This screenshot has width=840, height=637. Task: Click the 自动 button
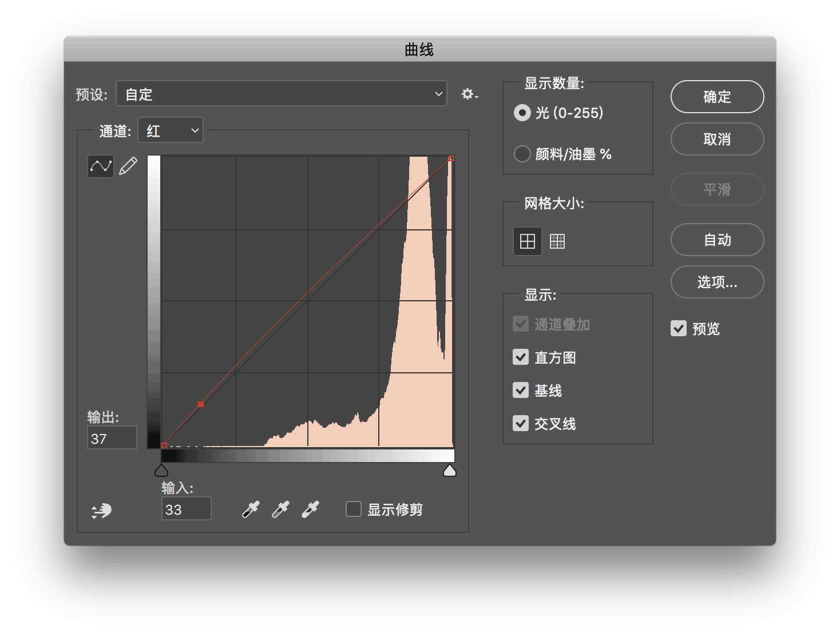click(717, 240)
